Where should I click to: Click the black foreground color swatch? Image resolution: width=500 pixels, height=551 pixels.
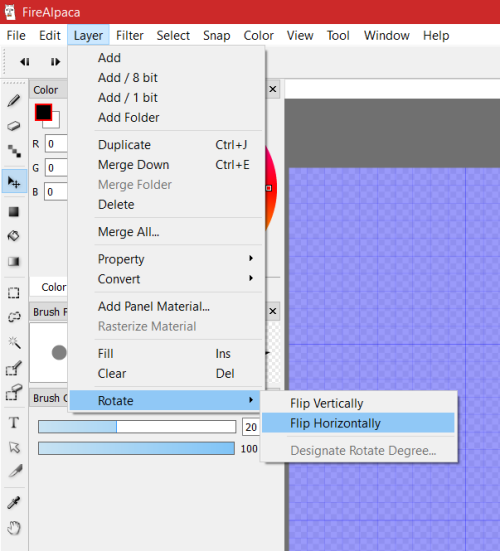pyautogui.click(x=43, y=112)
